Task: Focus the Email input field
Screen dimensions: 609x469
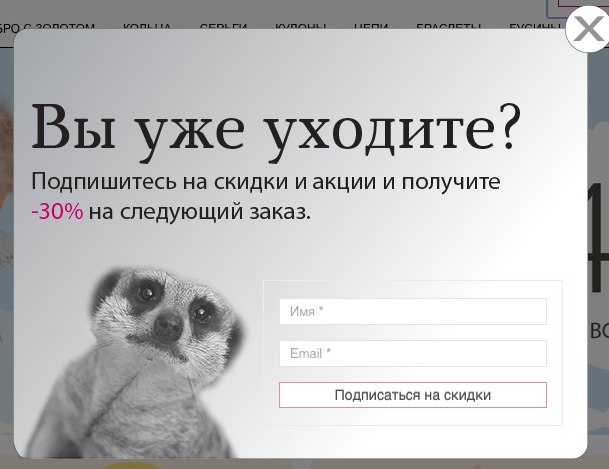Action: (413, 353)
